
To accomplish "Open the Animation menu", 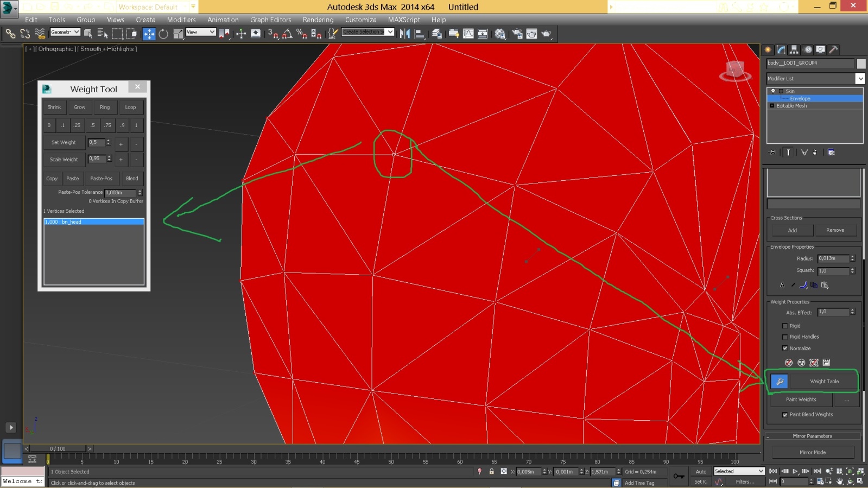I will [223, 20].
